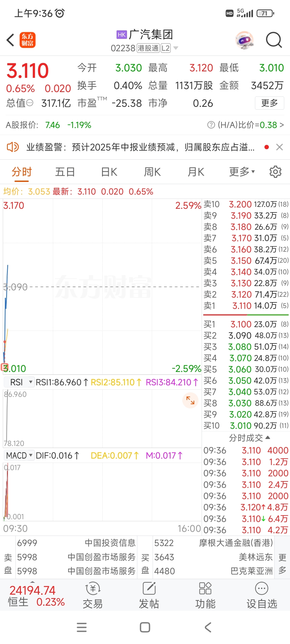This screenshot has height=644, width=290.
Task: Open the (H/A)比价=0.38 link
Action: coord(251,125)
